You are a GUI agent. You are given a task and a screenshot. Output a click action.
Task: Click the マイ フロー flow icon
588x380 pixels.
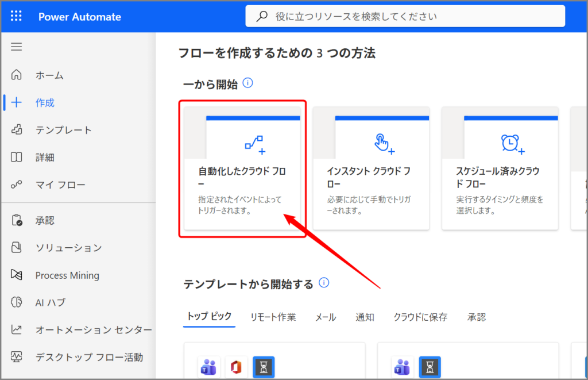17,185
